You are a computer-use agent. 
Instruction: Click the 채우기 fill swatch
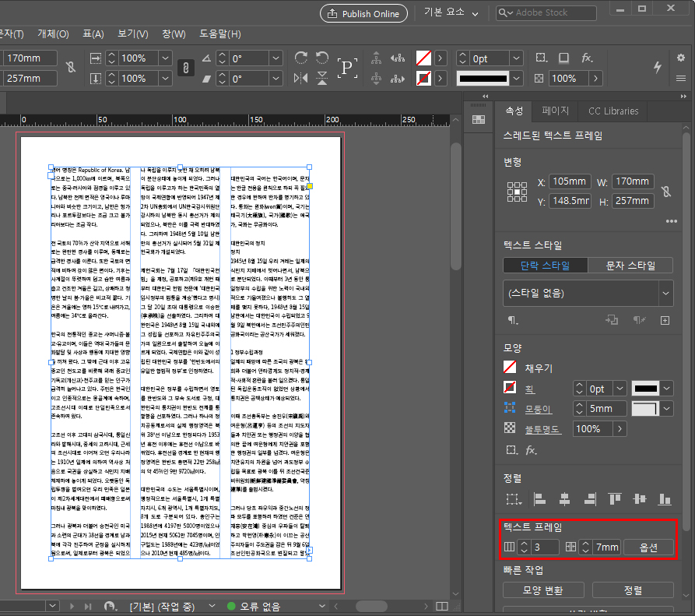pos(510,368)
